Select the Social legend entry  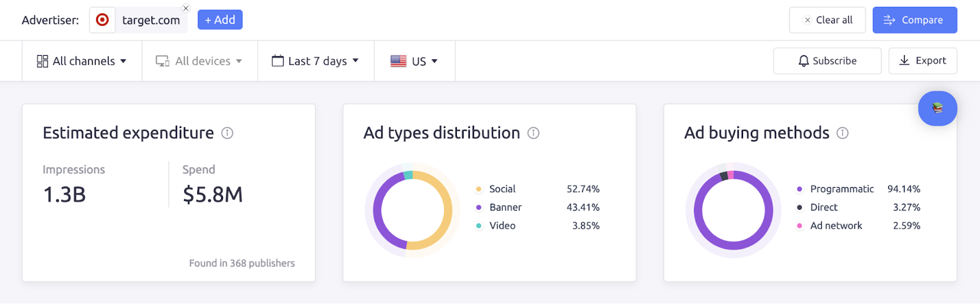click(502, 189)
